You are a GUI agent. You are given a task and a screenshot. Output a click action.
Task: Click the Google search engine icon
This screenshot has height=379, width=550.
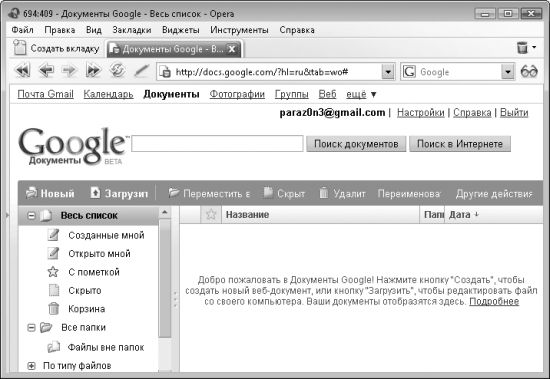coord(409,72)
